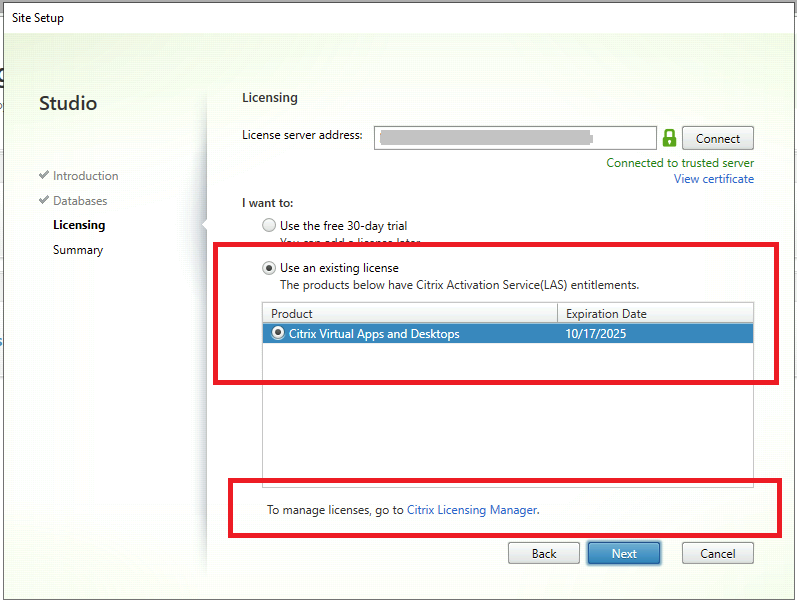Image resolution: width=797 pixels, height=601 pixels.
Task: Open the View certificate link
Action: point(714,179)
